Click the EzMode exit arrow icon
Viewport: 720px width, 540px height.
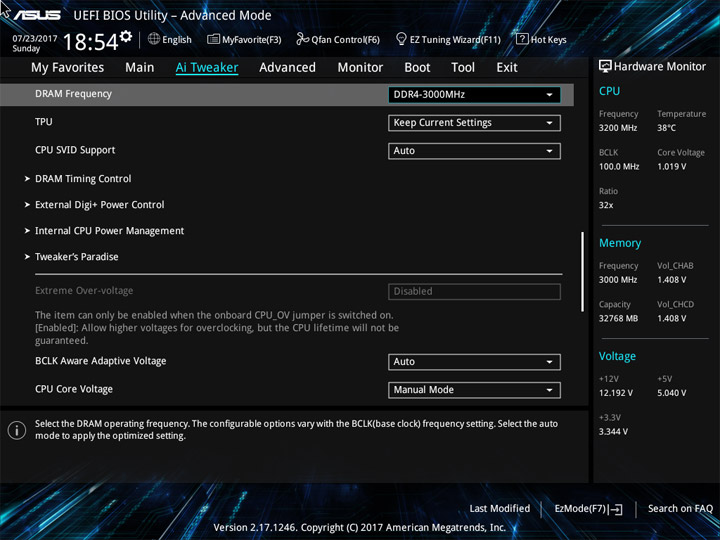point(615,509)
